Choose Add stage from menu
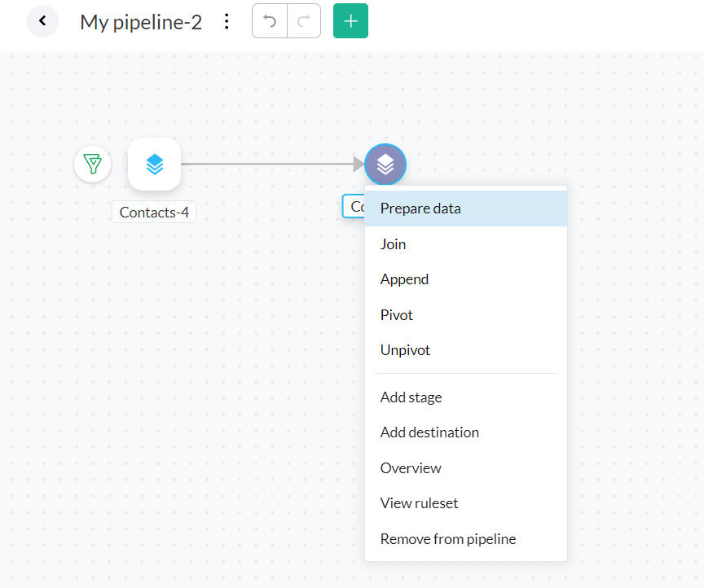 pos(411,397)
